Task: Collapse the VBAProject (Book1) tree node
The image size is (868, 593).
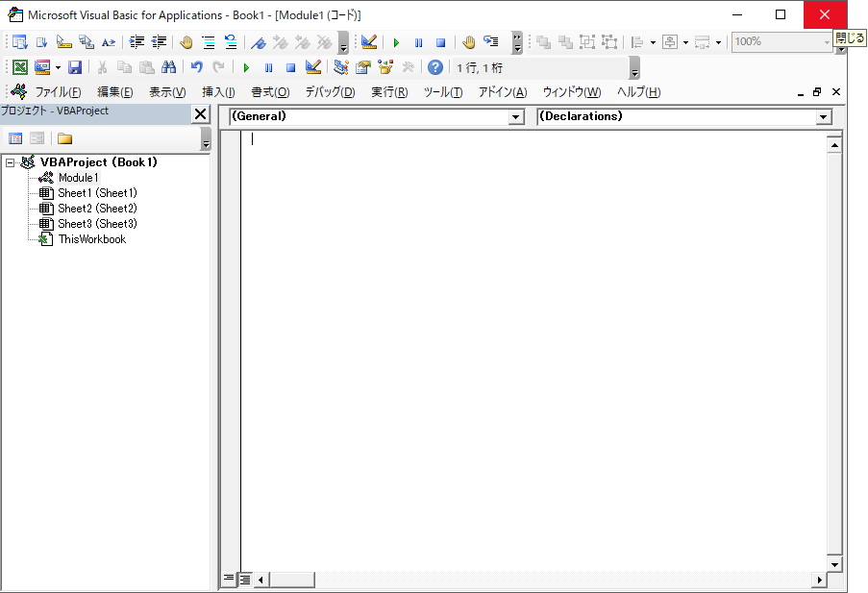Action: [10, 162]
